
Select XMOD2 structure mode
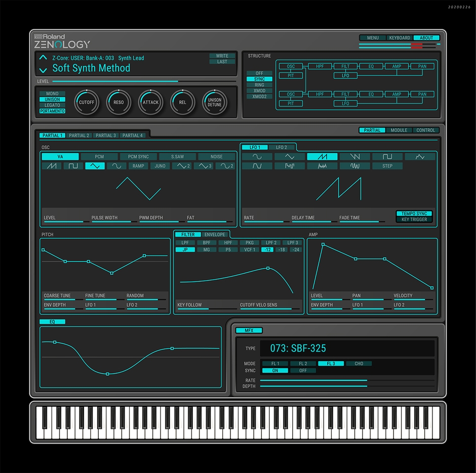pyautogui.click(x=259, y=97)
